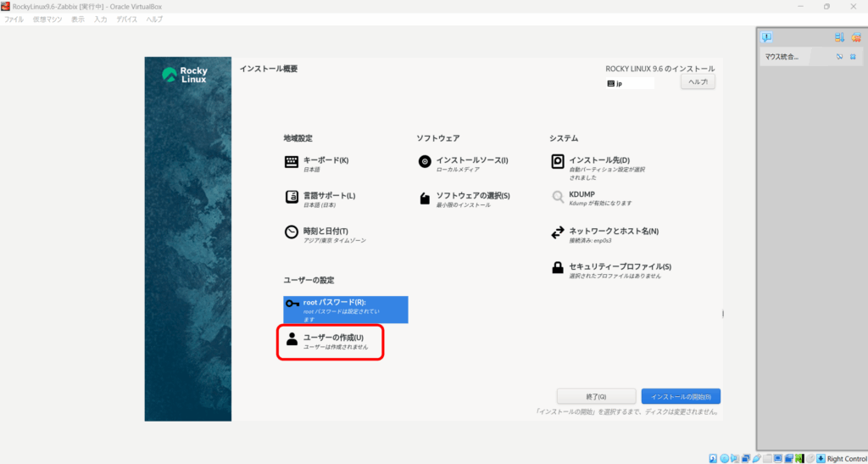Viewport: 868px width, 464px height.
Task: Click the hard disk status bar indicator
Action: point(713,458)
